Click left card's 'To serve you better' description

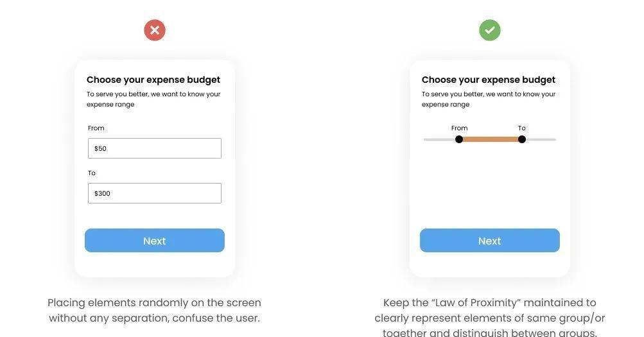point(153,99)
